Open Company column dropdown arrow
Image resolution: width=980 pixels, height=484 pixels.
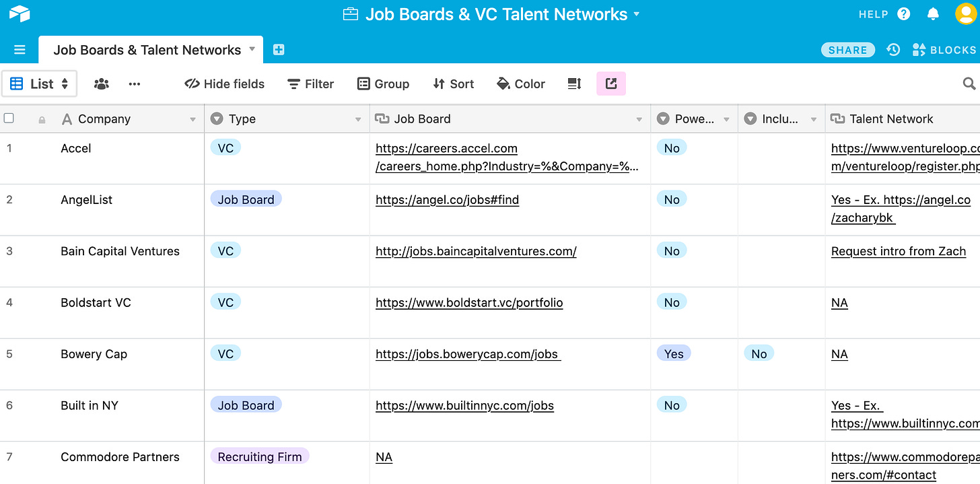[193, 120]
